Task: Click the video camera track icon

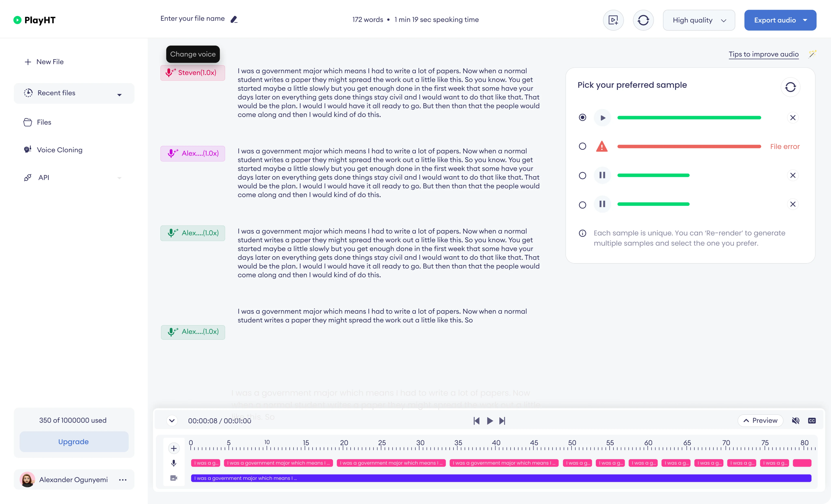Action: tap(174, 478)
